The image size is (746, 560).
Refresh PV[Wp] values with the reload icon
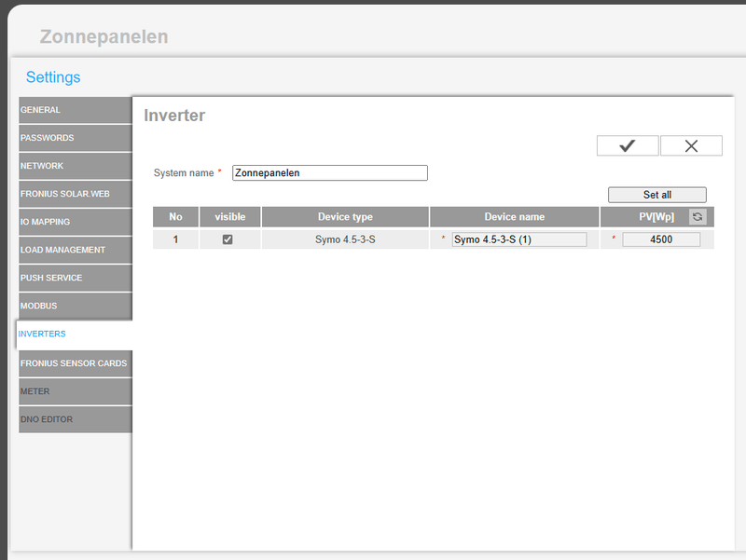coord(698,217)
